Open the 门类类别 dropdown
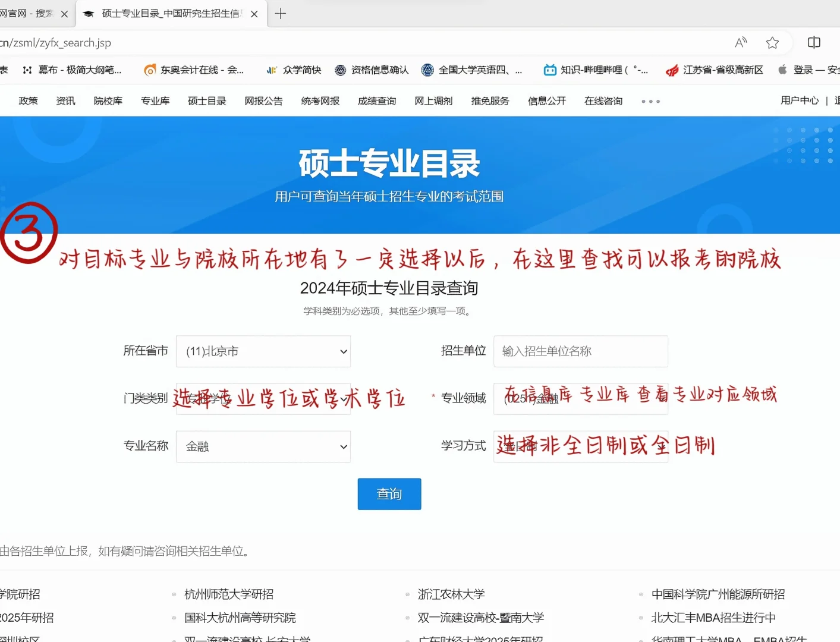 coord(263,399)
